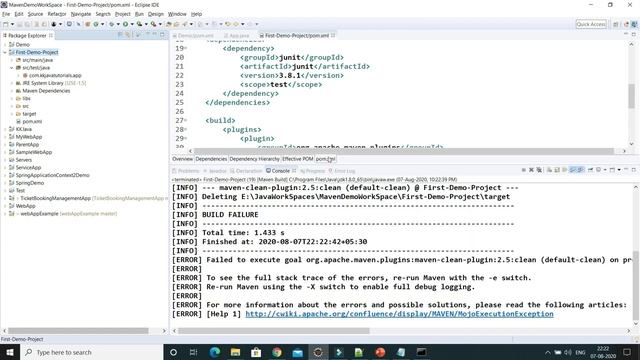This screenshot has height=360, width=640.
Task: Collapse the First-Demo-Project tree node
Action: coord(5,52)
